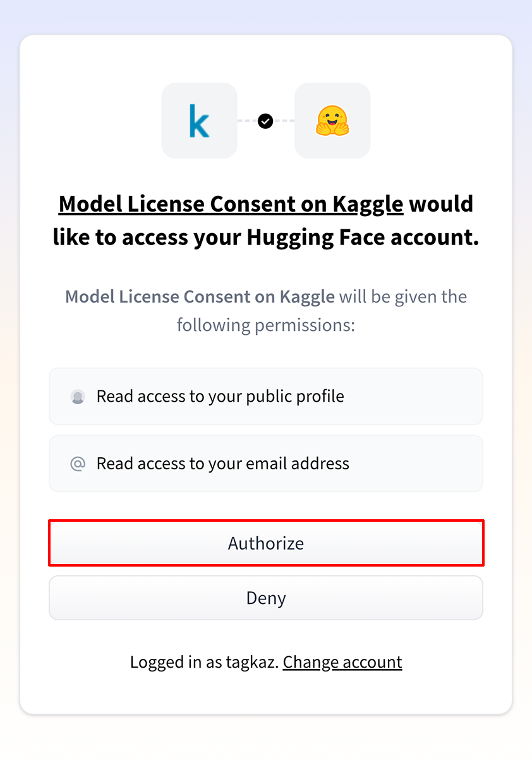
Task: Click the dashed connector left of the checkmark
Action: (x=247, y=121)
